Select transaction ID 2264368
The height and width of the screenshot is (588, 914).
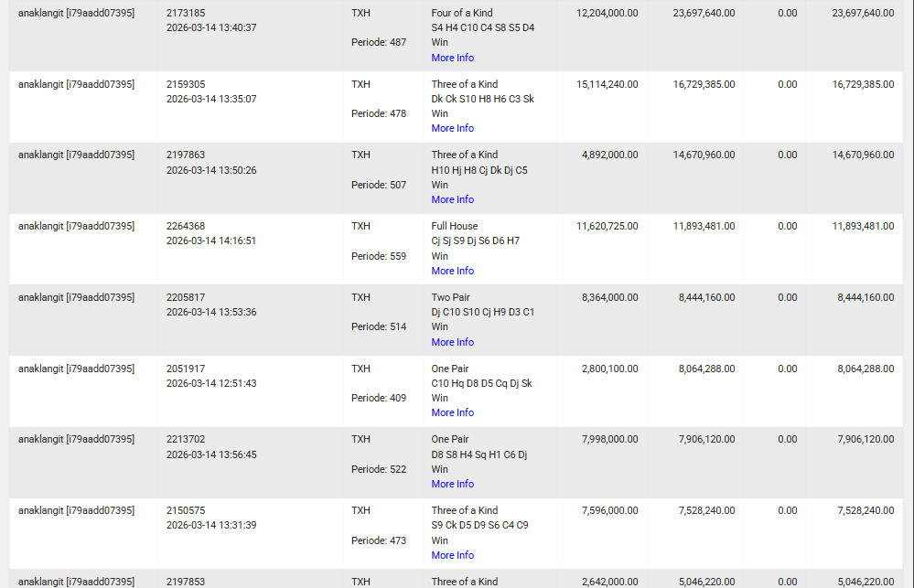click(186, 226)
